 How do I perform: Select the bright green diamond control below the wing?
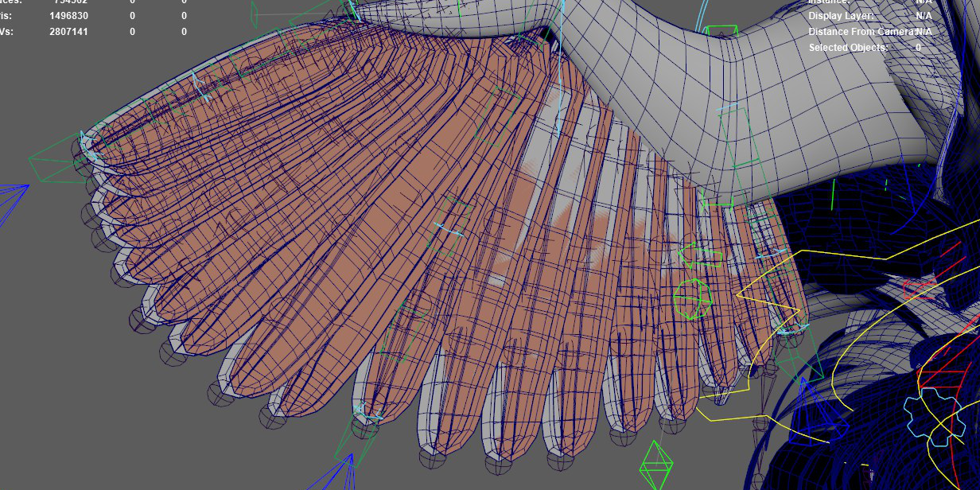point(655,465)
